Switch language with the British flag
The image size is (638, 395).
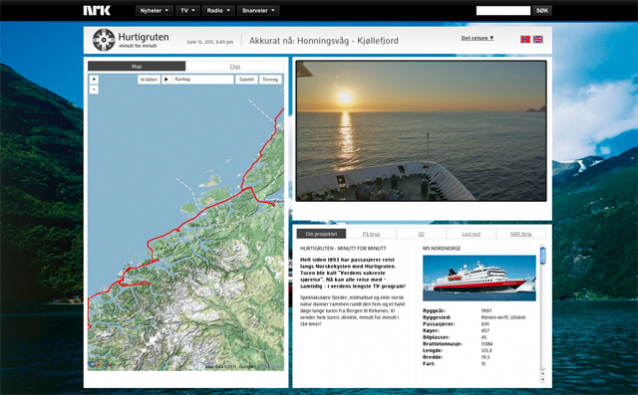pyautogui.click(x=538, y=39)
